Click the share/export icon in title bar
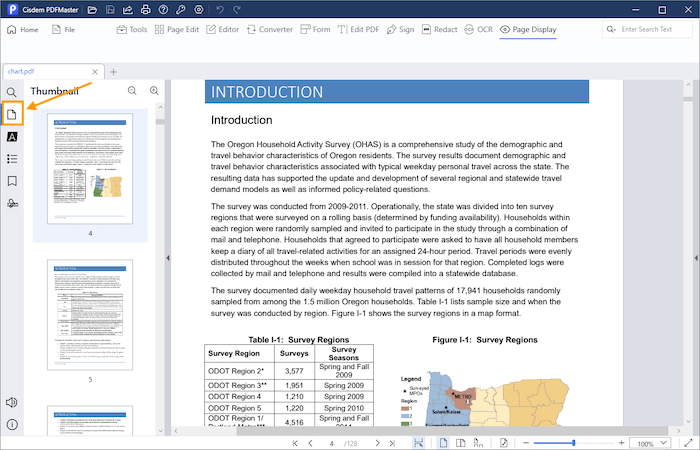This screenshot has width=700, height=450. [128, 9]
